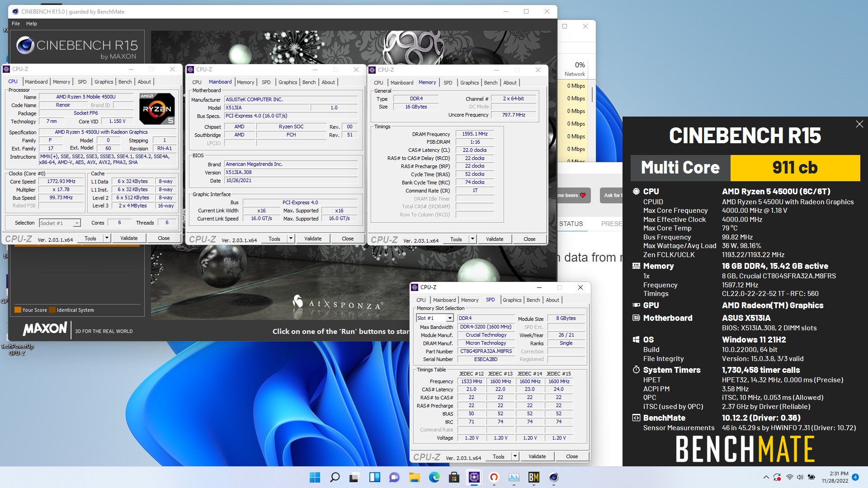Close the BenchMate Cinebench R15 result panel

click(859, 124)
